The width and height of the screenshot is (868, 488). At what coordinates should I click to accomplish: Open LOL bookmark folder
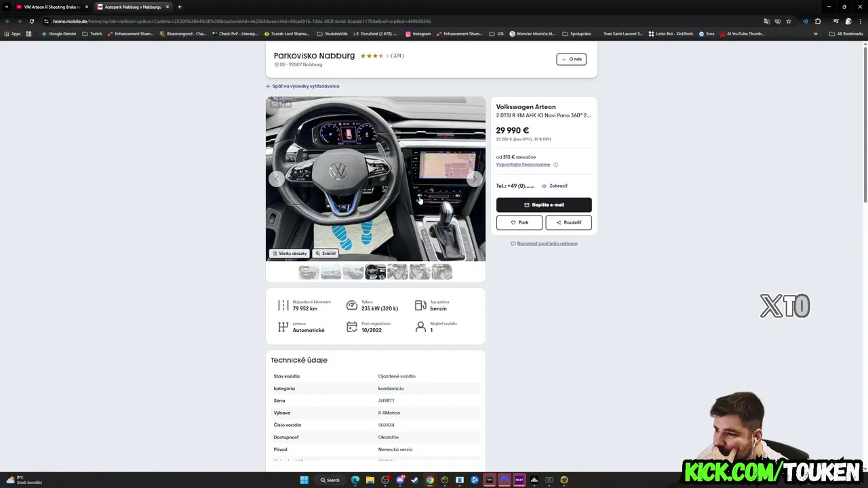pyautogui.click(x=496, y=34)
